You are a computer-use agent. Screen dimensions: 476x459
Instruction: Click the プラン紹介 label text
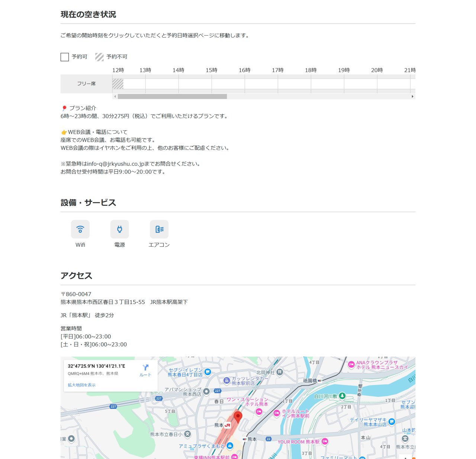(83, 108)
